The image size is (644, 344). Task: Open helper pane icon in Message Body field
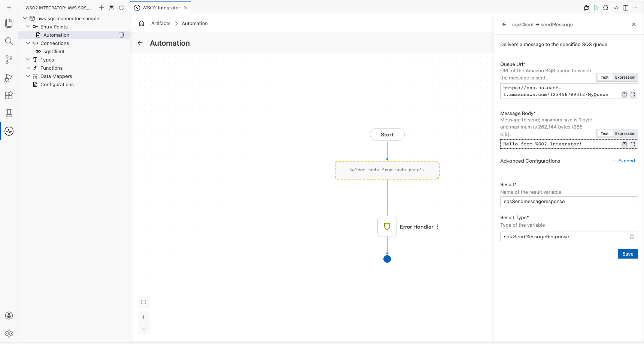(625, 144)
